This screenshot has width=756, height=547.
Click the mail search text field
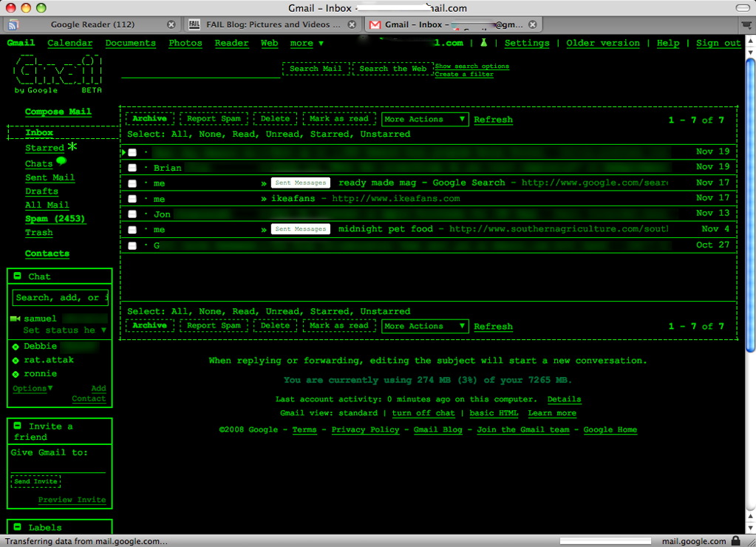(200, 70)
